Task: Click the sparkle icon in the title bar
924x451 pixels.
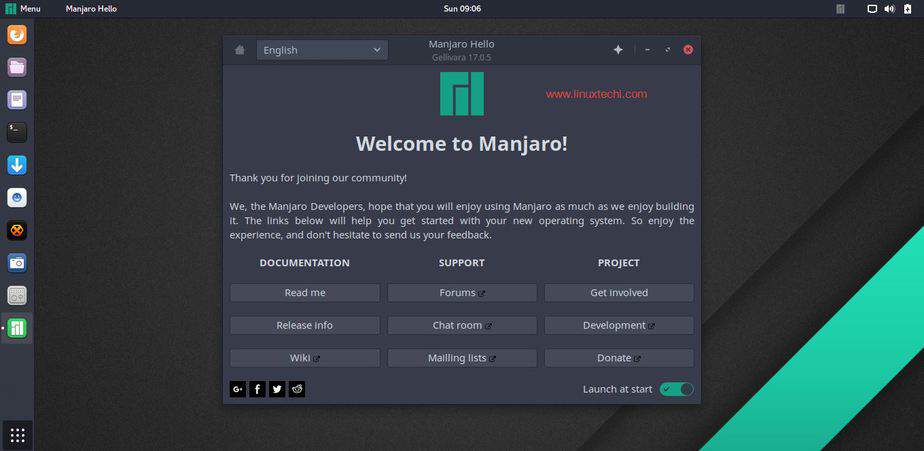Action: pos(618,50)
